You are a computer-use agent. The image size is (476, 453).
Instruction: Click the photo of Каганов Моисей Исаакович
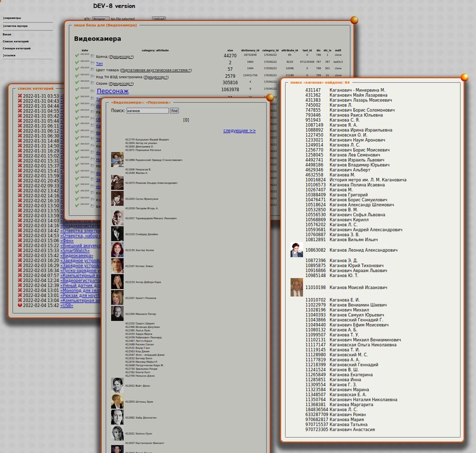coord(297,288)
